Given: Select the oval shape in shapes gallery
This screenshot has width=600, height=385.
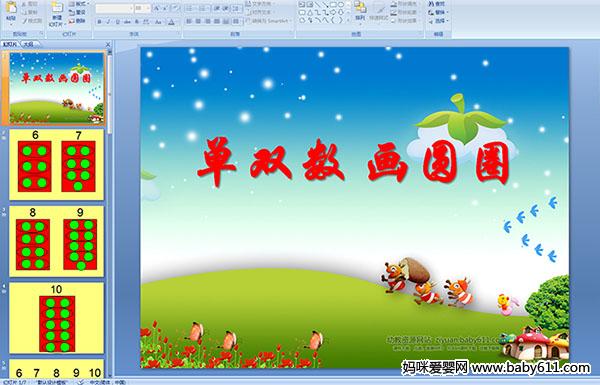Looking at the screenshot, I should click(x=341, y=5).
